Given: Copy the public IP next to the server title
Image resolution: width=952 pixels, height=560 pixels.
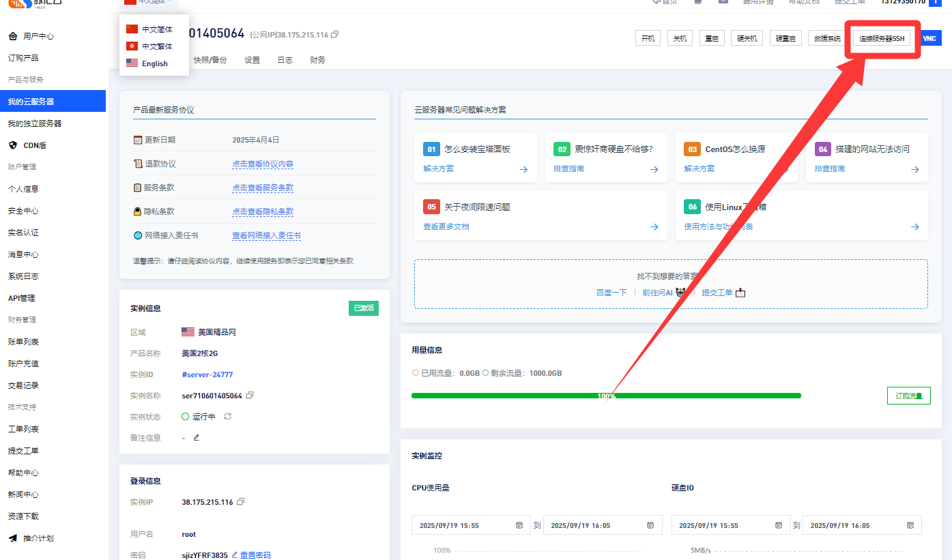Looking at the screenshot, I should click(334, 35).
